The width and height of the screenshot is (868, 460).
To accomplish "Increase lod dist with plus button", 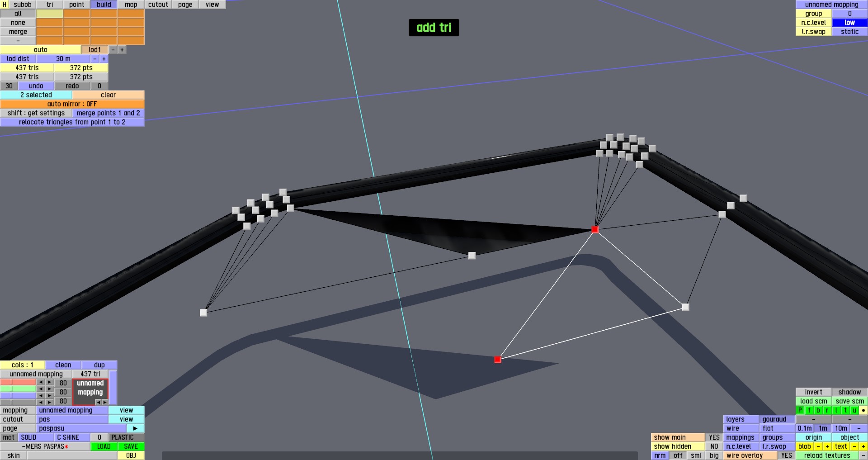I will pos(104,59).
